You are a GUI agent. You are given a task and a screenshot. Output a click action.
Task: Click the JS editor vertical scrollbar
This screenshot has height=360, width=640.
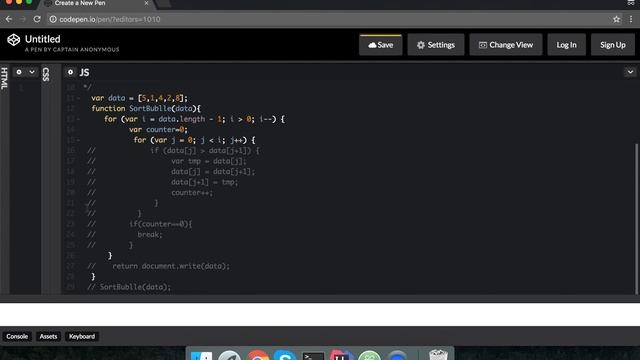pos(636,218)
